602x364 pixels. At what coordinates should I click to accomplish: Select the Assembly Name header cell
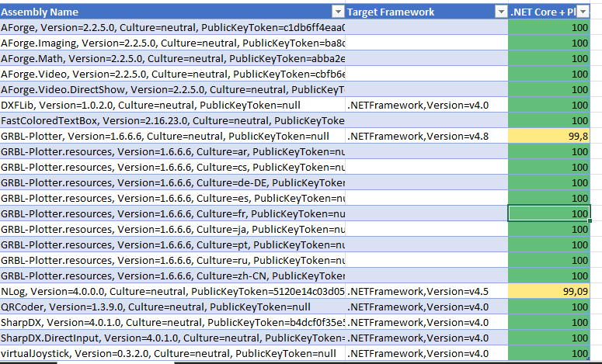pyautogui.click(x=172, y=12)
